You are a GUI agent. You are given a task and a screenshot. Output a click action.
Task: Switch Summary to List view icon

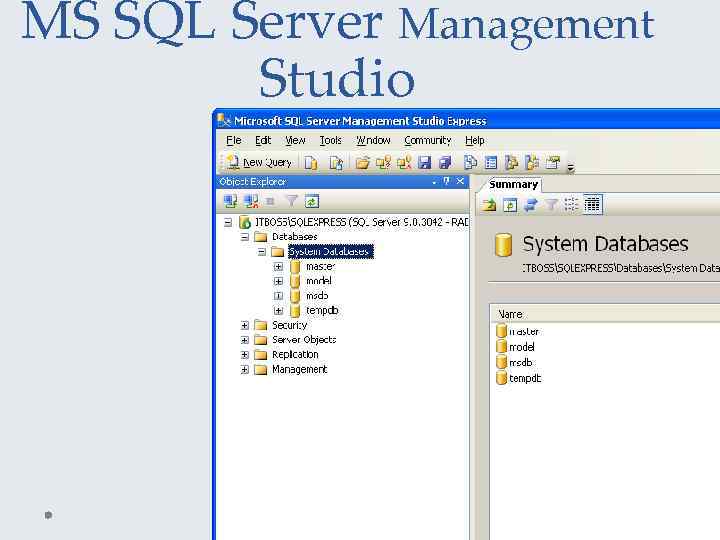tap(571, 204)
